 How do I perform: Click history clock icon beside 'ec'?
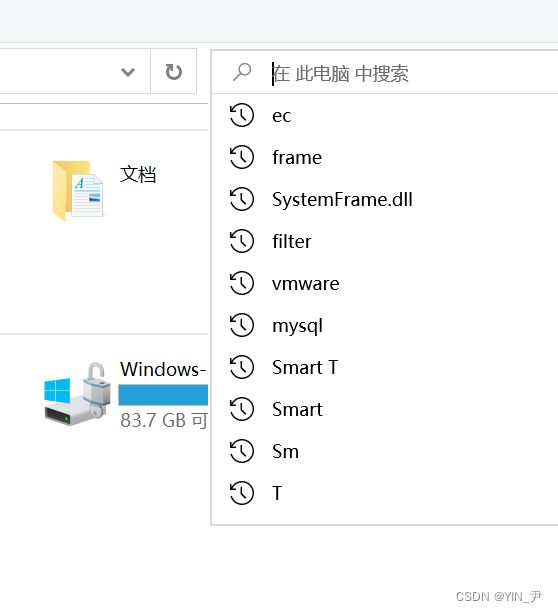(242, 115)
